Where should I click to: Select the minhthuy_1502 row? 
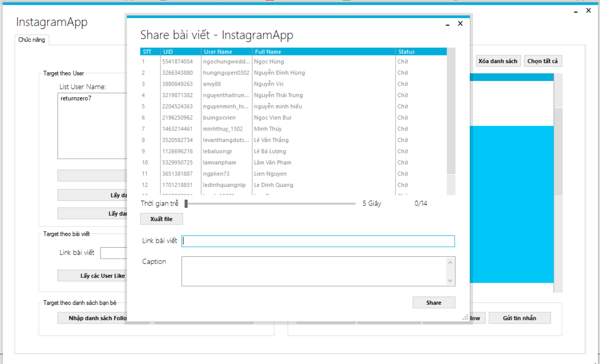(293, 129)
